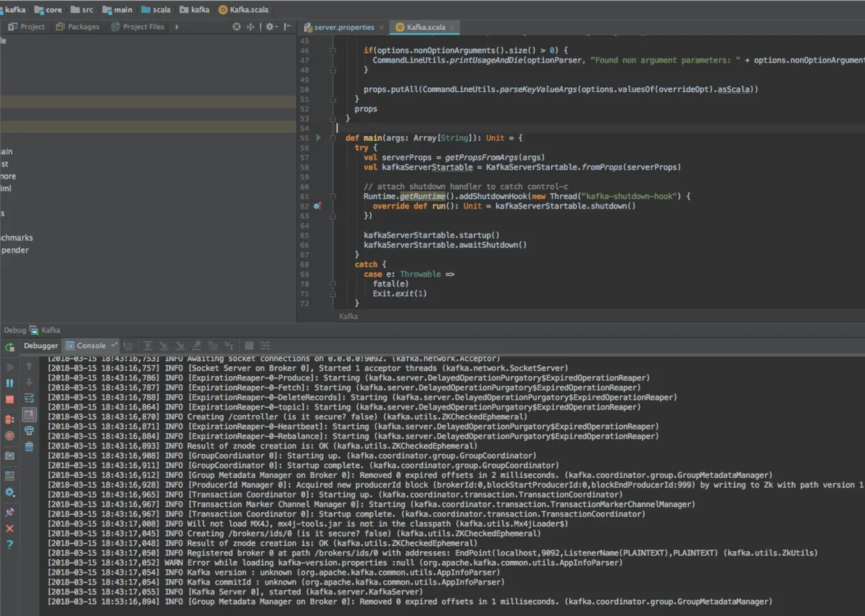Toggle scroll to end of console
865x616 pixels.
click(x=29, y=414)
